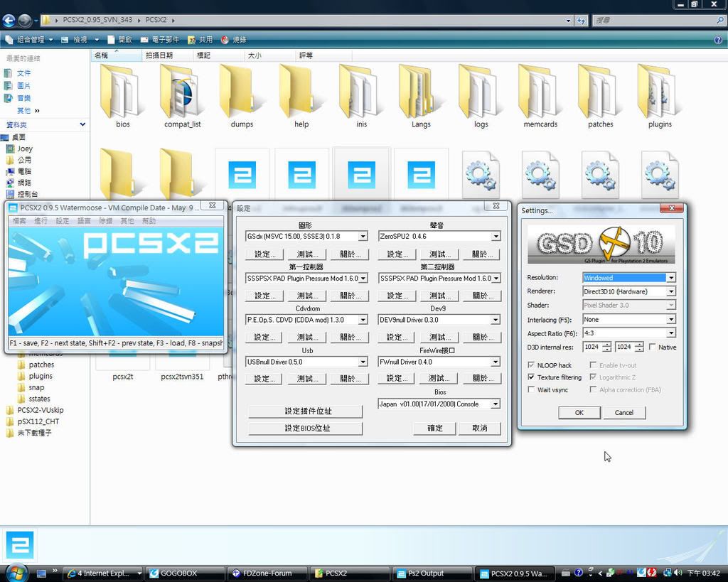Open the Renderer dropdown showing Direct3D10
The width and height of the screenshot is (728, 582).
(x=629, y=291)
